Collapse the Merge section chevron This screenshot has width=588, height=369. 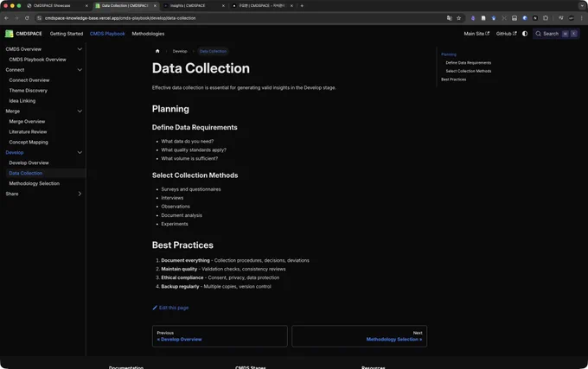(80, 111)
